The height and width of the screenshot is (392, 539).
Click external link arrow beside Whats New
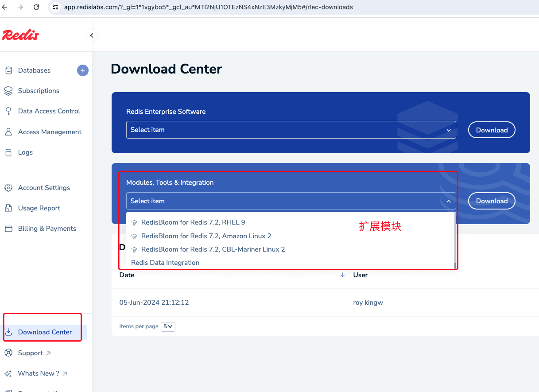(65, 373)
